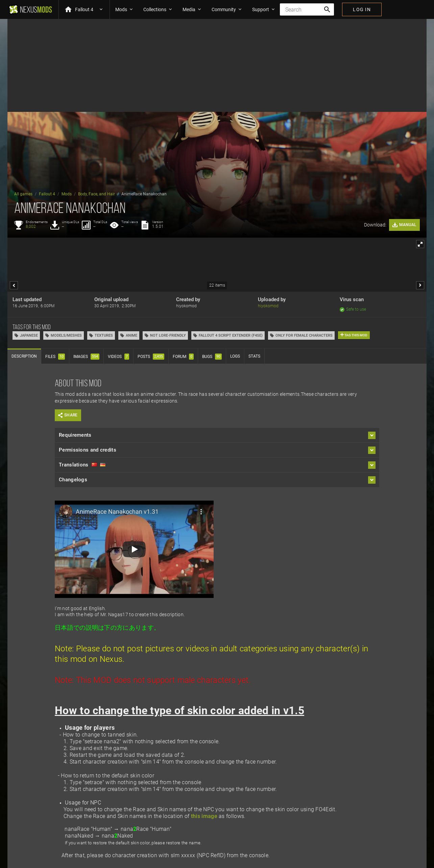434x868 pixels.
Task: Click the search magnifier icon
Action: pyautogui.click(x=327, y=9)
